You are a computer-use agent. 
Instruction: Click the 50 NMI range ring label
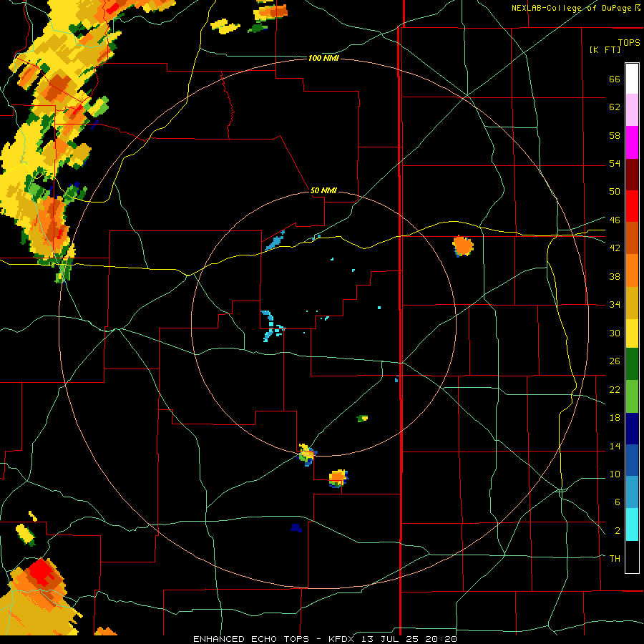[323, 190]
